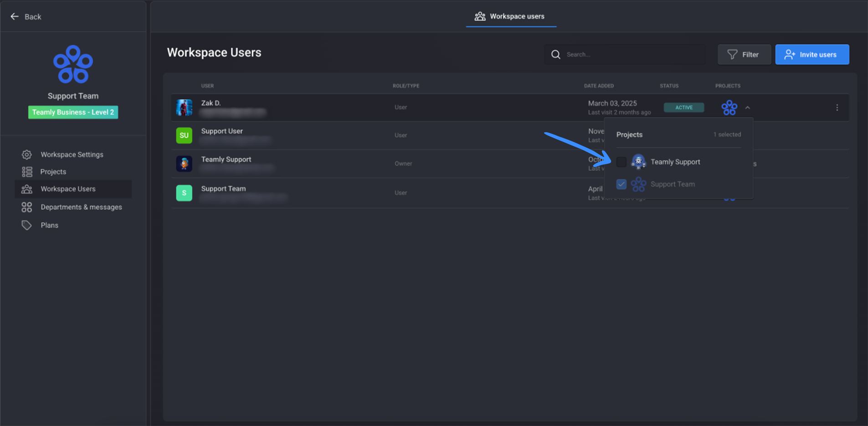Click the STATUS column header

(x=669, y=86)
